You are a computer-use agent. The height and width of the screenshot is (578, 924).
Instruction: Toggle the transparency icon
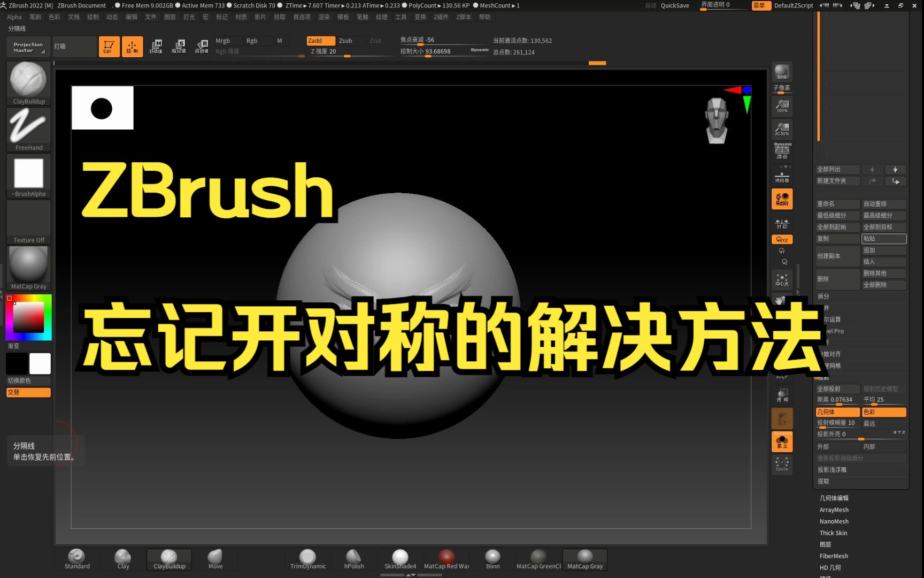point(782,396)
